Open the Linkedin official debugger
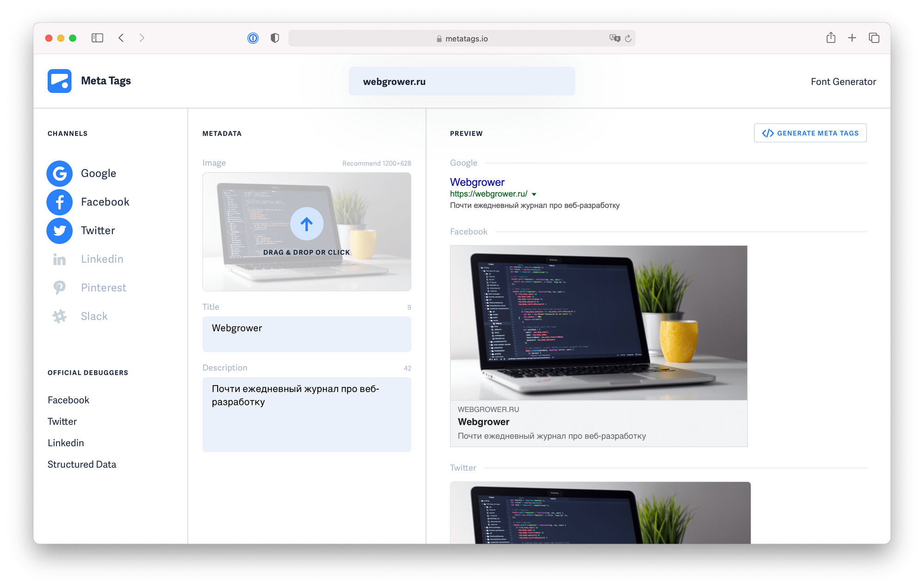924x588 pixels. (x=66, y=443)
